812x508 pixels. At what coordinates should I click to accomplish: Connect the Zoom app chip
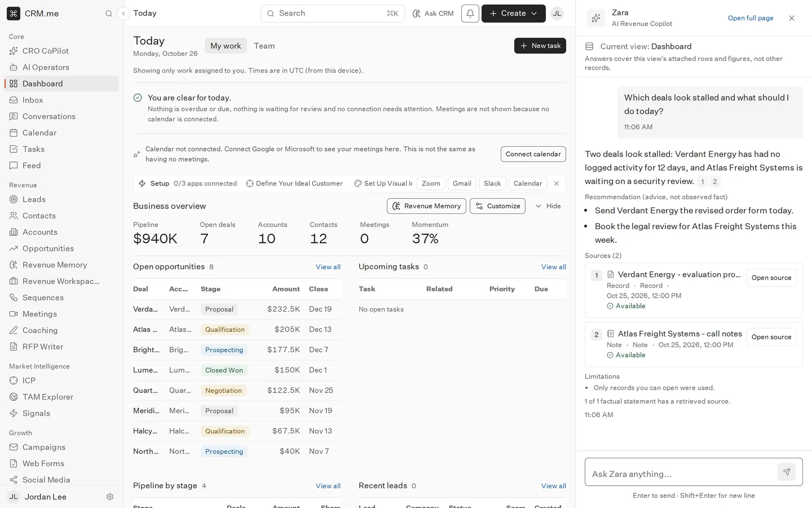click(431, 183)
